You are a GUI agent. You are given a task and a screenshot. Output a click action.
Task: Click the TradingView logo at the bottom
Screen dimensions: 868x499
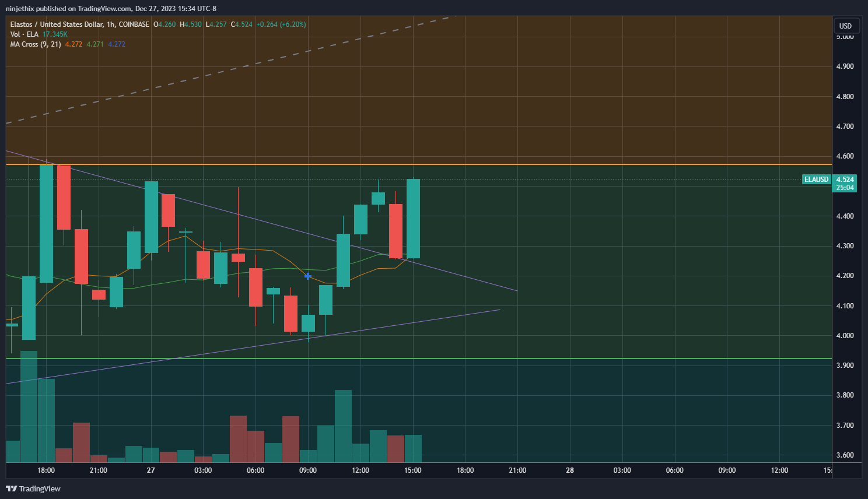point(33,489)
